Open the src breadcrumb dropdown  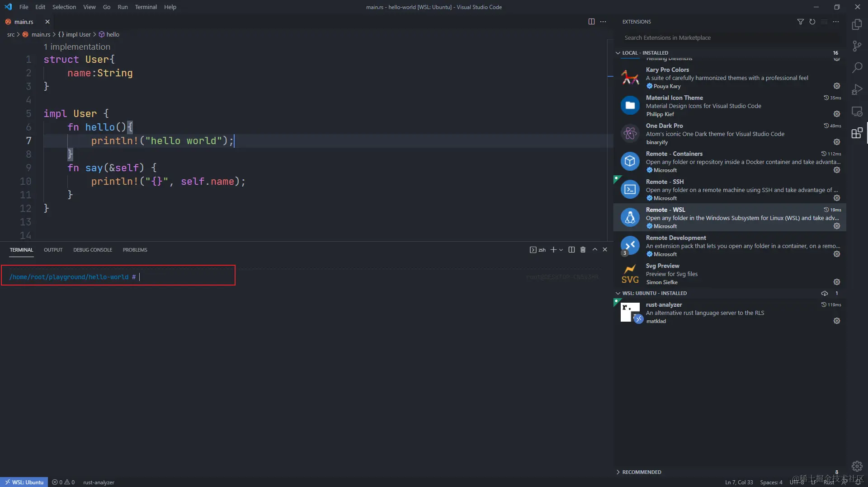(11, 34)
